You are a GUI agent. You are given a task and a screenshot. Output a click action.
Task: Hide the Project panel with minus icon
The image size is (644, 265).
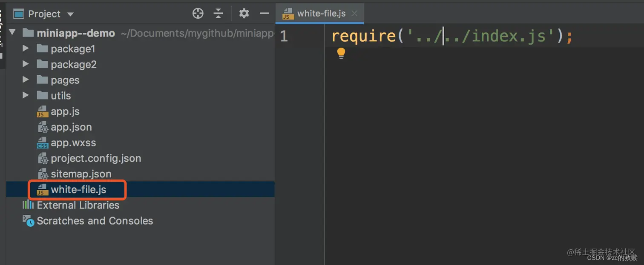click(264, 14)
